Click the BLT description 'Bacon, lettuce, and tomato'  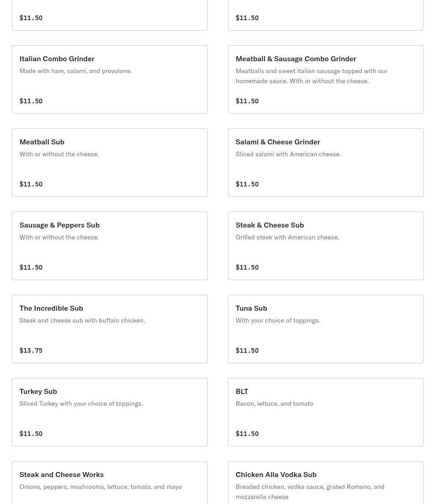point(275,403)
